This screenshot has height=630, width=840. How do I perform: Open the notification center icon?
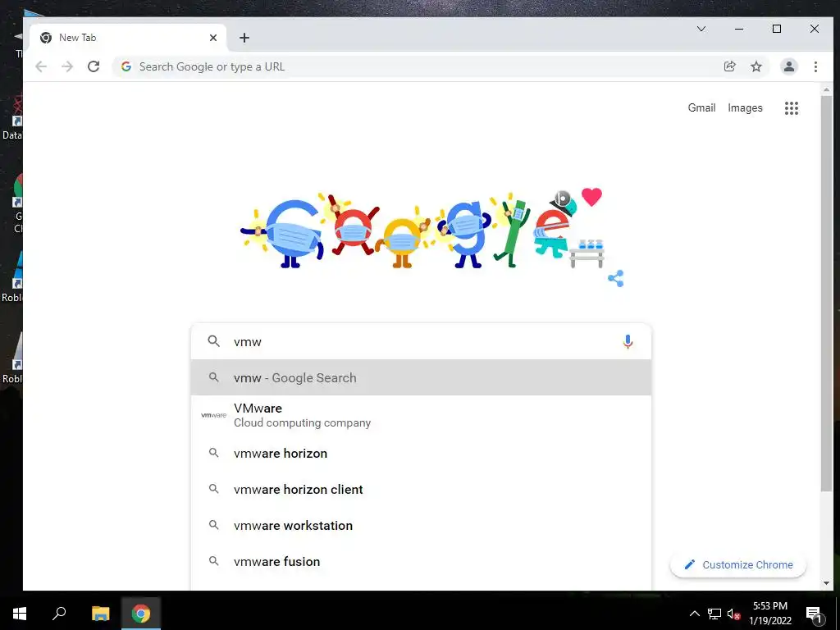(814, 614)
